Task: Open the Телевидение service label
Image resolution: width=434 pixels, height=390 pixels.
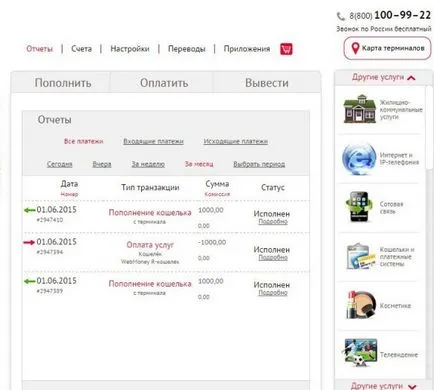Action: coord(399,355)
